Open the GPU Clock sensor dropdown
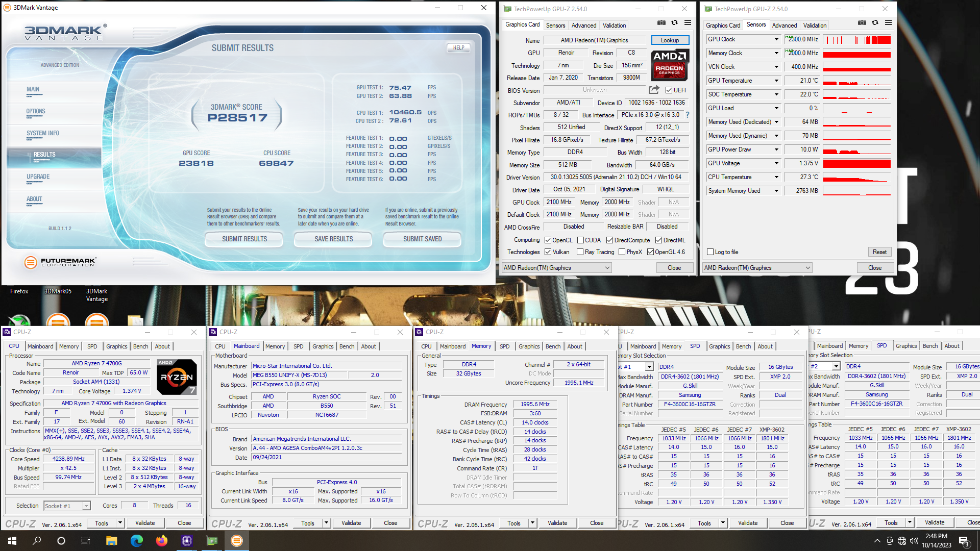Screen dimensions: 980x551 (776, 39)
